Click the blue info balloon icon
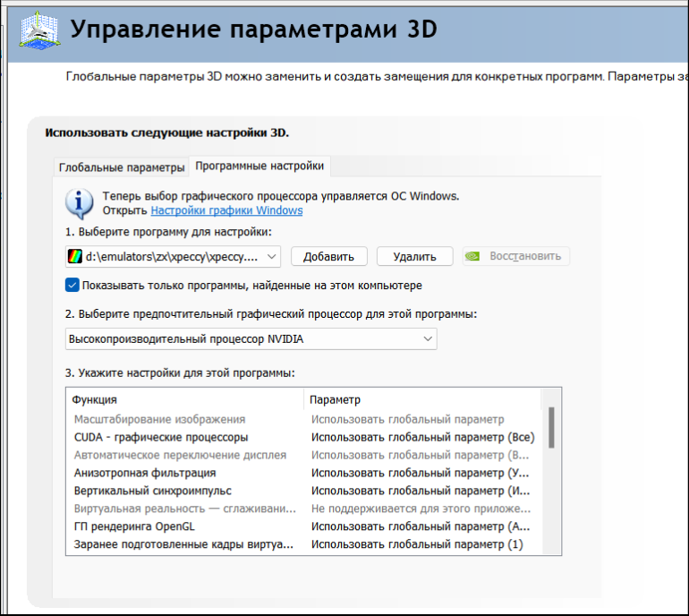This screenshot has height=616, width=689. pos(79,203)
